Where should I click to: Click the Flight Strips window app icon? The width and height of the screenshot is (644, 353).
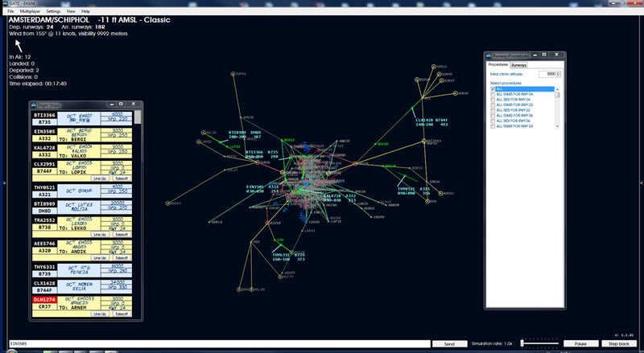(34, 105)
